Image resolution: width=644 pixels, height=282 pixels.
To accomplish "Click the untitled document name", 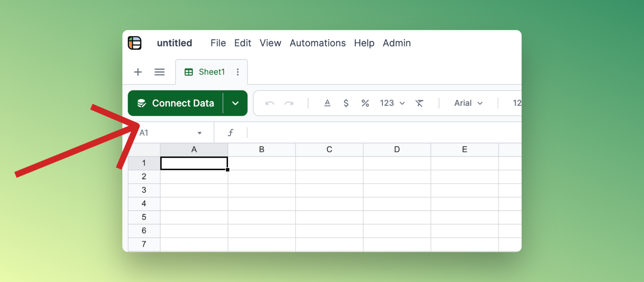I will tap(174, 43).
